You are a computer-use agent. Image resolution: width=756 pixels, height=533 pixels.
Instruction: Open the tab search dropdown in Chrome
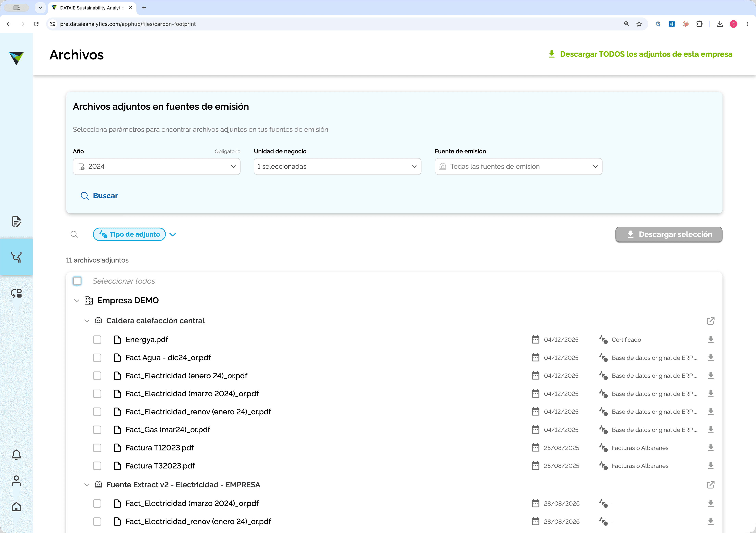point(40,7)
